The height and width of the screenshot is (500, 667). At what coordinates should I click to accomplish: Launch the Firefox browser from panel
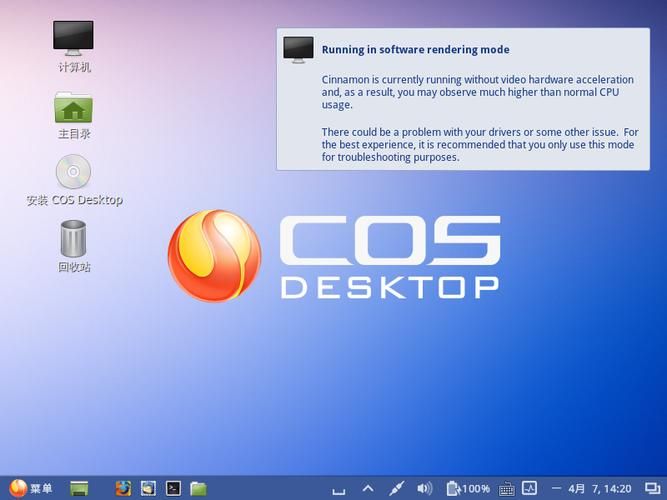(x=123, y=488)
